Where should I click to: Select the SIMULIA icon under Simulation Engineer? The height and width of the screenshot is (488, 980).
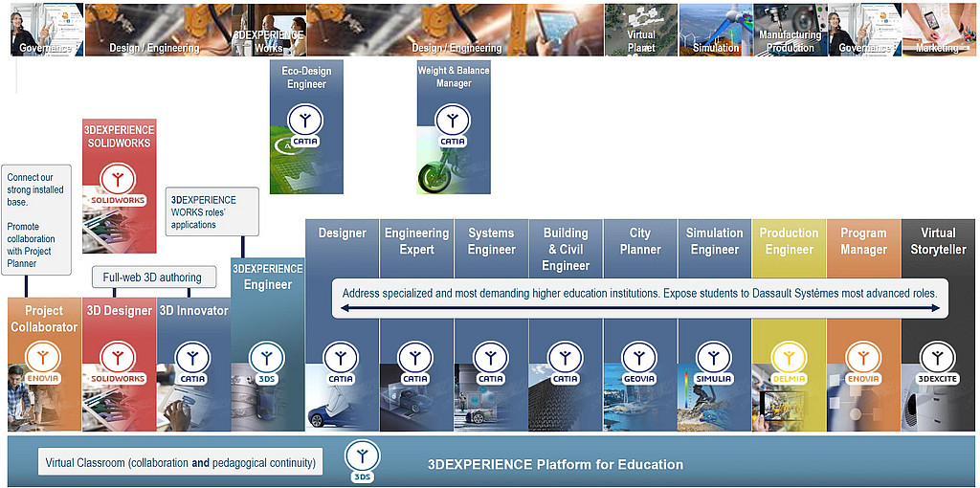pyautogui.click(x=715, y=361)
